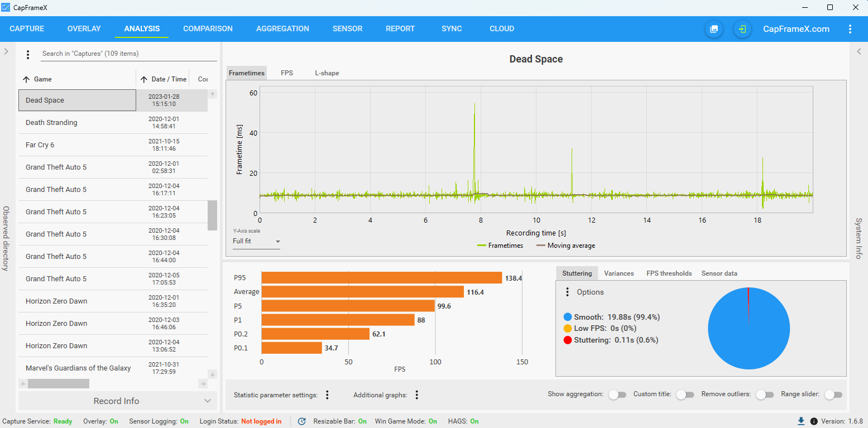Image resolution: width=868 pixels, height=428 pixels.
Task: Click the download update icon
Action: coord(801,421)
